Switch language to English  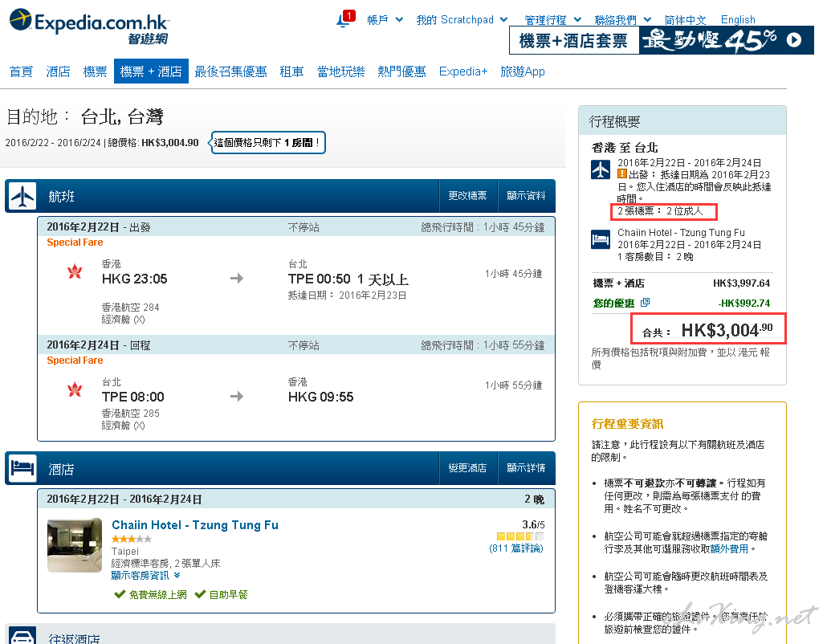click(738, 19)
